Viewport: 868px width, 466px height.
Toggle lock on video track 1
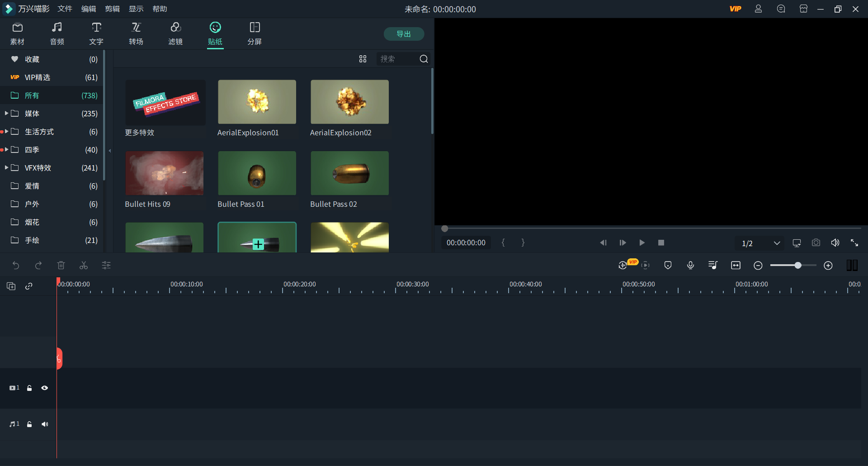29,388
